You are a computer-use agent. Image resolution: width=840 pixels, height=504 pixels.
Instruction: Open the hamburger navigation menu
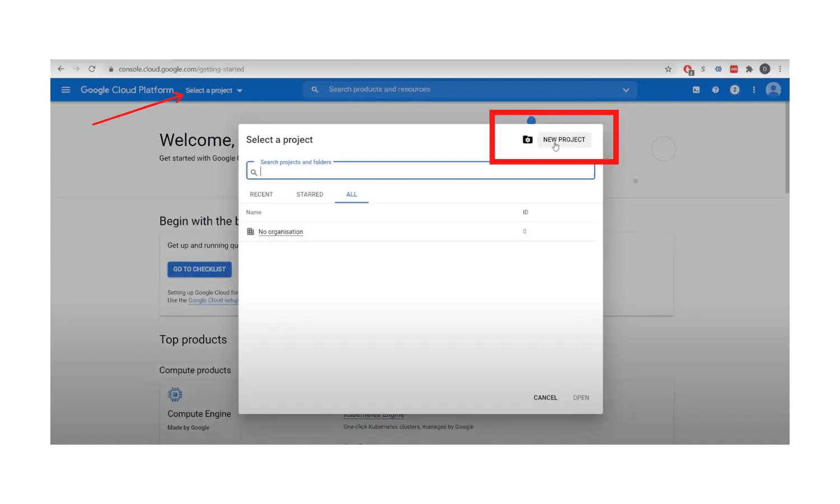[66, 90]
